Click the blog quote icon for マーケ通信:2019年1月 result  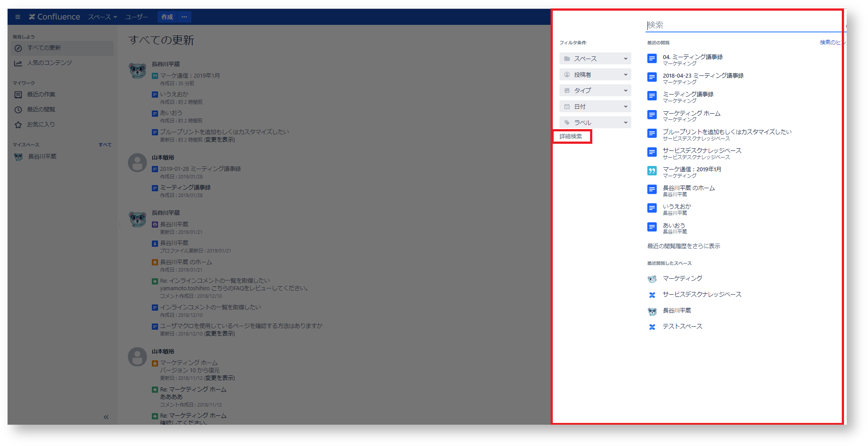tap(652, 171)
